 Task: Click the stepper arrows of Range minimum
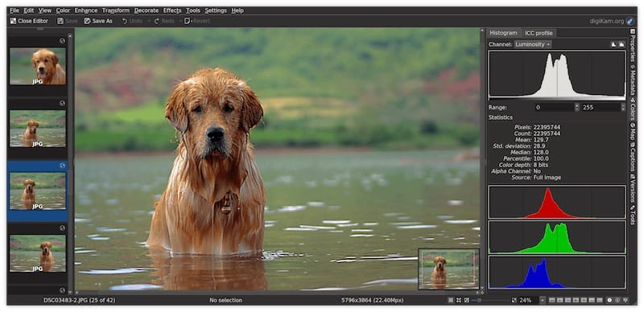point(576,107)
